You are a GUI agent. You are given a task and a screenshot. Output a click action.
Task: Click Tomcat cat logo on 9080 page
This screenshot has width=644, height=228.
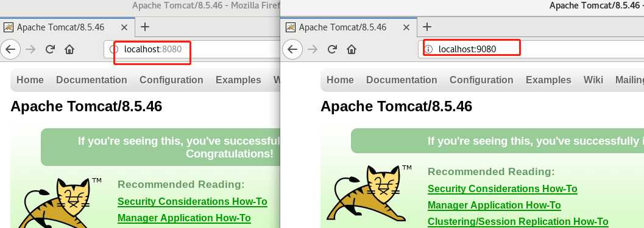pos(366,193)
